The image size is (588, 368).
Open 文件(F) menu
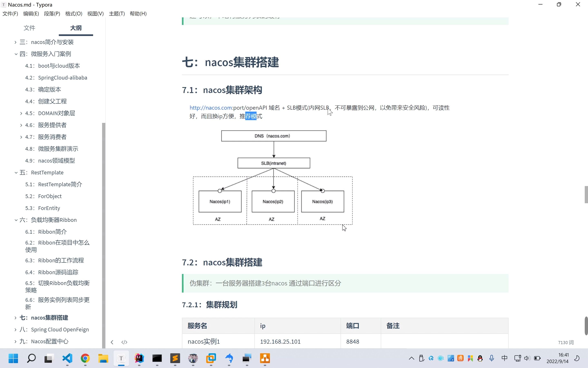pos(10,14)
